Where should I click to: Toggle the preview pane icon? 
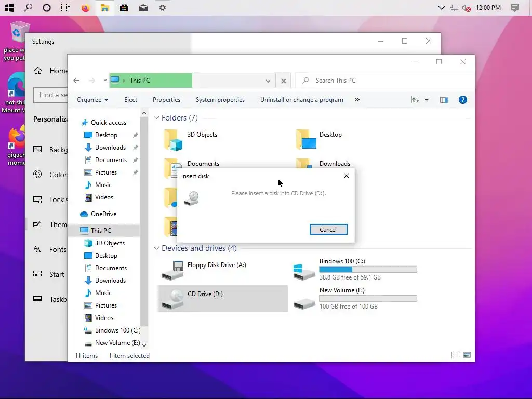(444, 100)
